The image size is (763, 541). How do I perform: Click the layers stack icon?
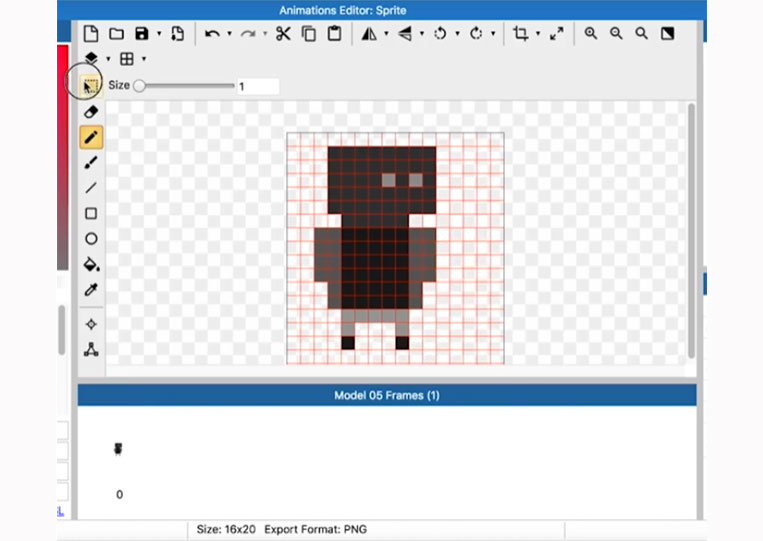tap(91, 58)
